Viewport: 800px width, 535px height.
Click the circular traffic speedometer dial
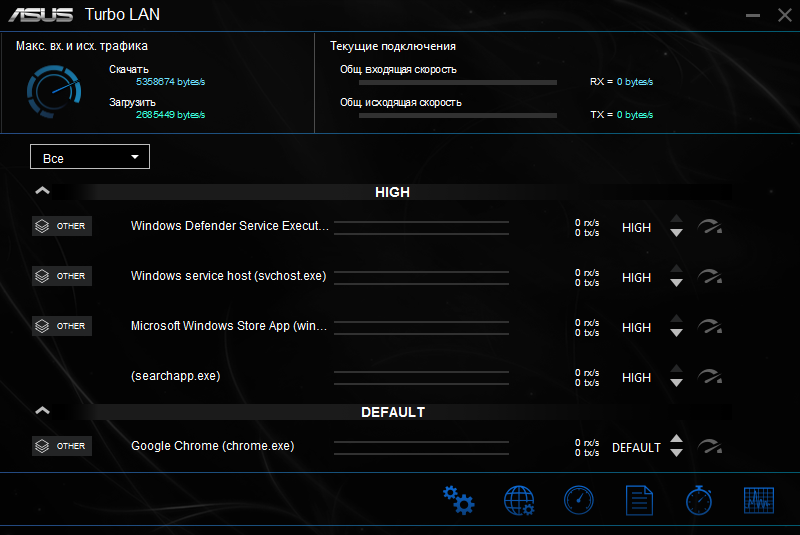point(54,92)
